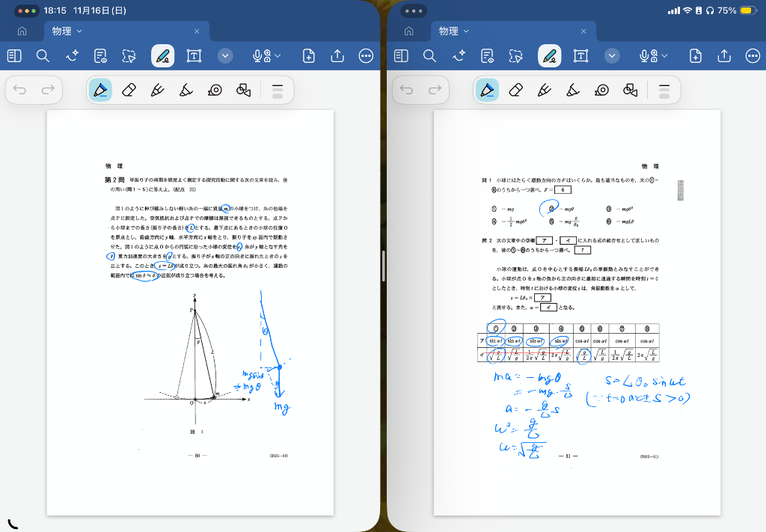The height and width of the screenshot is (532, 766).
Task: Expand the 物理 tab chevron in left pane
Action: (x=80, y=31)
